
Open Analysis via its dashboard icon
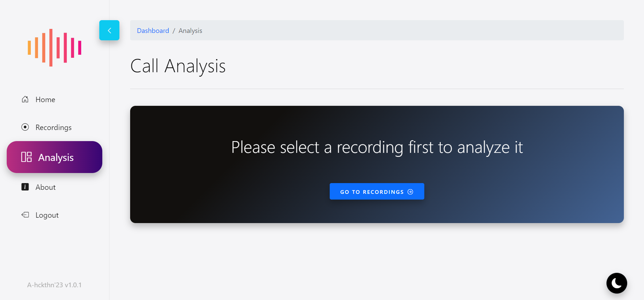pos(27,157)
